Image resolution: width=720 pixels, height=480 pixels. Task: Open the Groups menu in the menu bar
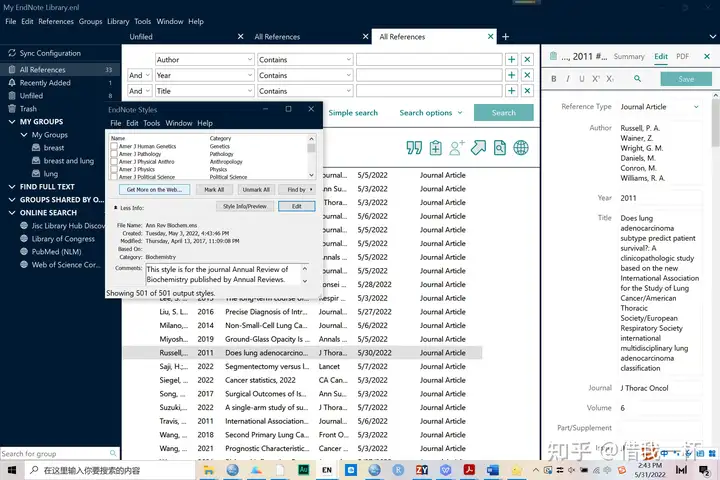tap(90, 21)
